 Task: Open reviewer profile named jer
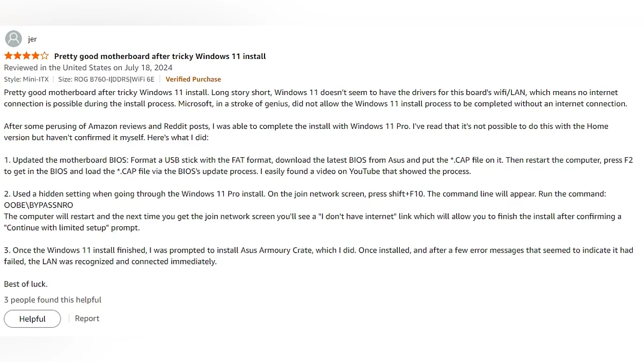click(x=32, y=39)
